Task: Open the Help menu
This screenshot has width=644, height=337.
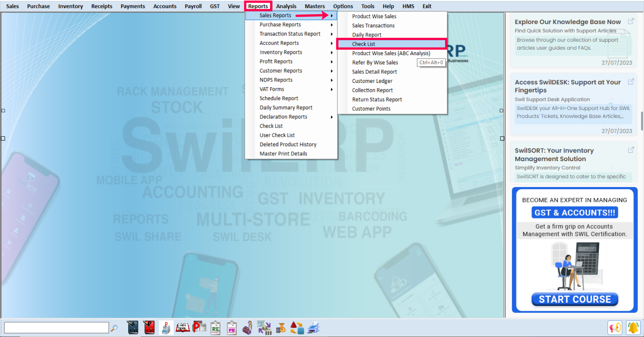Action: pos(388,6)
